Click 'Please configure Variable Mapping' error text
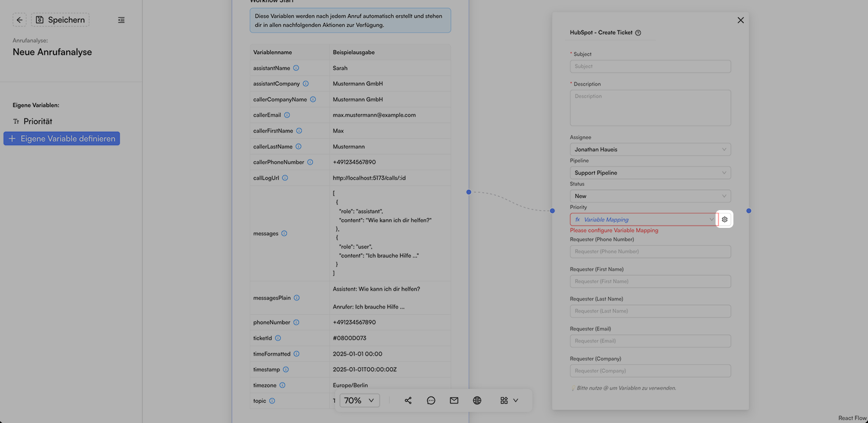The width and height of the screenshot is (868, 423). point(614,230)
